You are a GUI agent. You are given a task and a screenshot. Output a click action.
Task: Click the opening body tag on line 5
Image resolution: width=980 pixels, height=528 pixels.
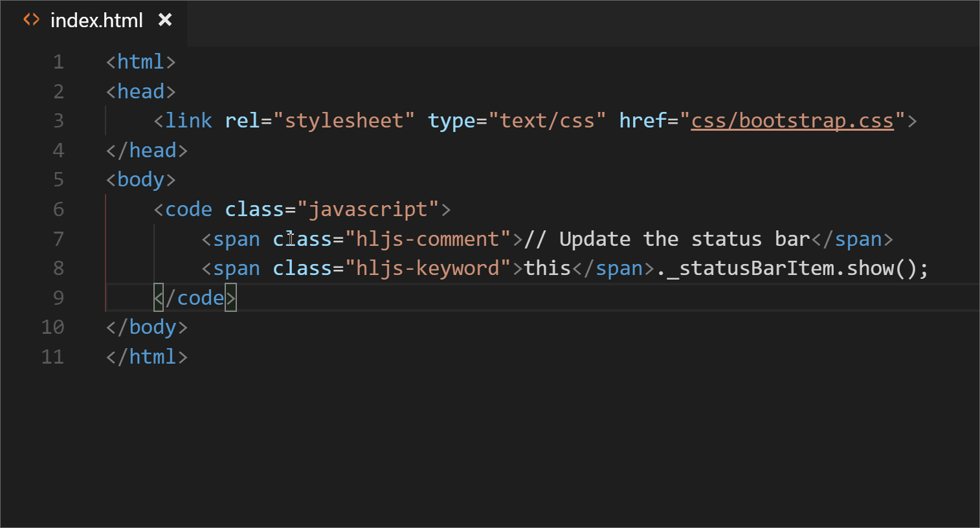click(140, 179)
